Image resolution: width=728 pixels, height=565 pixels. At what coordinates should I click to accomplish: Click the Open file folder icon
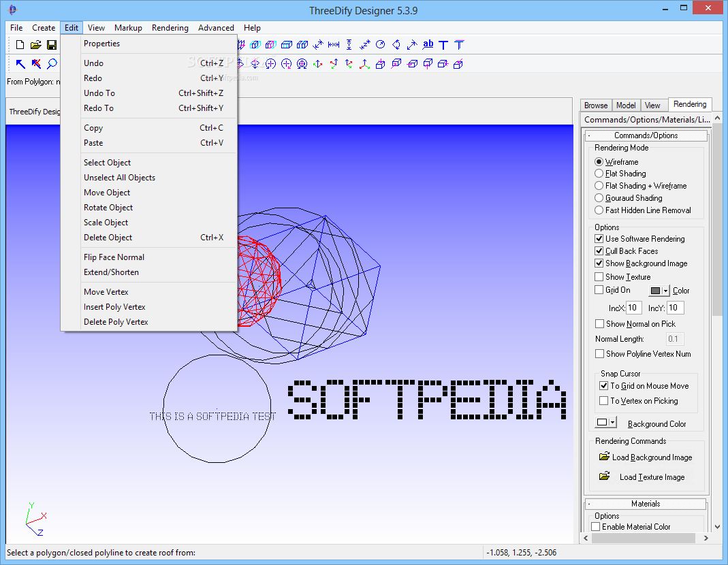[35, 44]
